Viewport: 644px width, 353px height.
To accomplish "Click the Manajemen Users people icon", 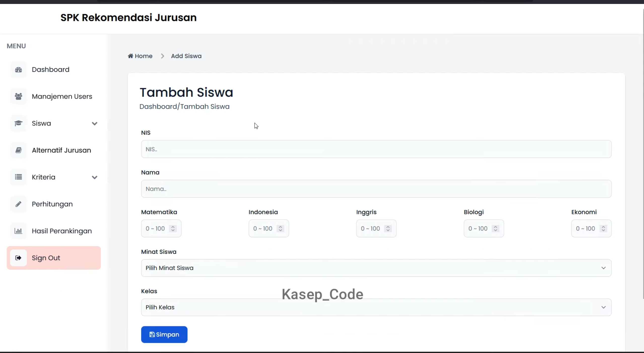I will 18,97.
